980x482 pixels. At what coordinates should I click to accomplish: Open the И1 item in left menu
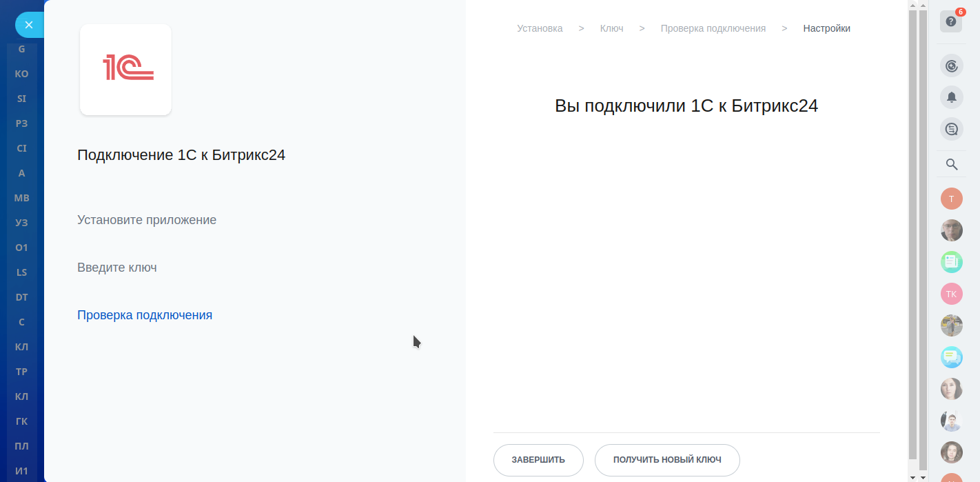tap(21, 471)
